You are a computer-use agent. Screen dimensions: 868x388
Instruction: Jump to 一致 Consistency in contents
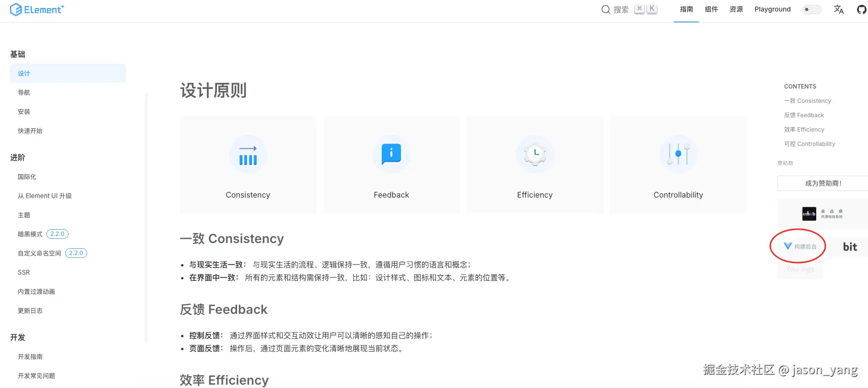(808, 101)
